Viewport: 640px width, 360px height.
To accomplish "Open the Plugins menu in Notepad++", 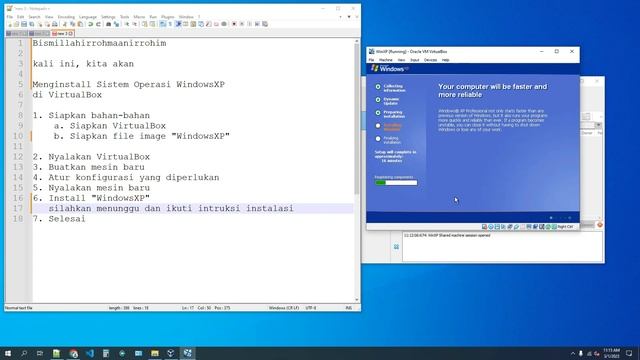I will coord(167,17).
